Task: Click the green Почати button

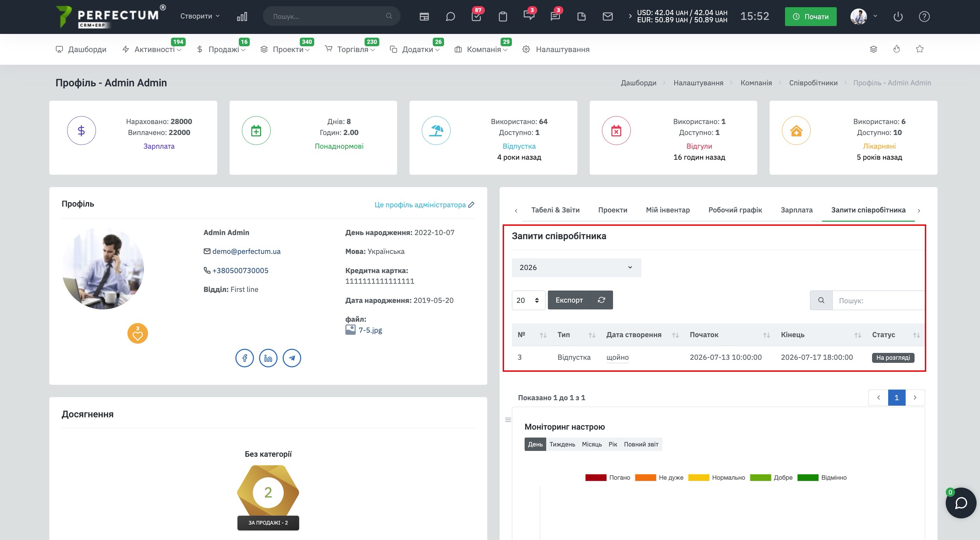Action: (810, 16)
